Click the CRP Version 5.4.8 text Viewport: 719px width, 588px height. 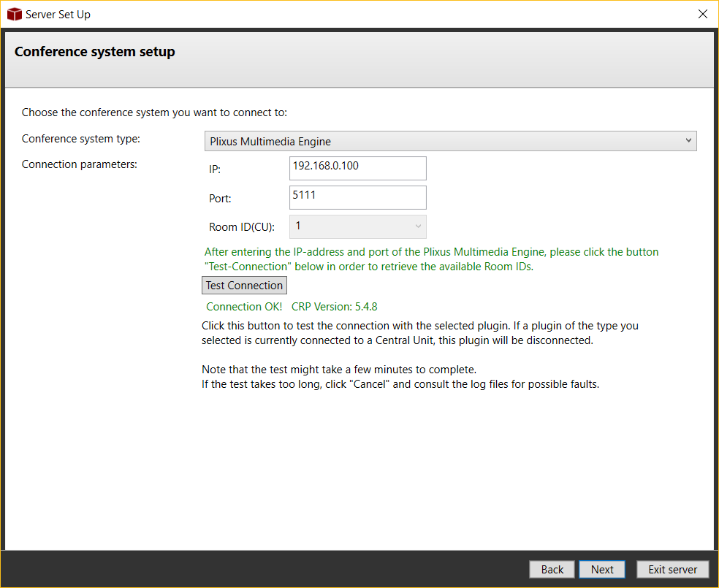(334, 307)
